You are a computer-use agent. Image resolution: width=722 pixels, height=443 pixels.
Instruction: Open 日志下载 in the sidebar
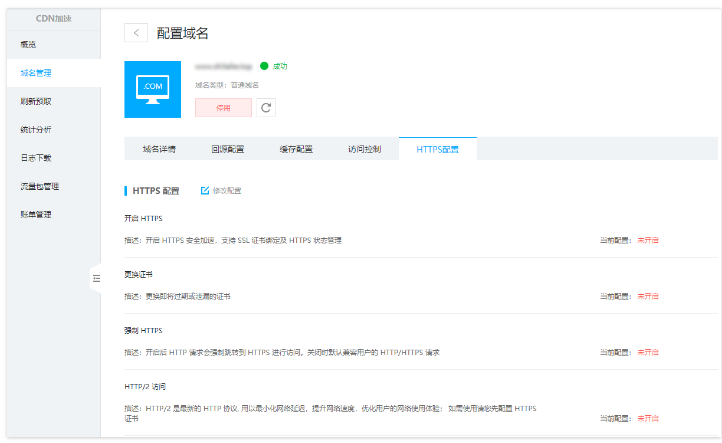tap(36, 158)
